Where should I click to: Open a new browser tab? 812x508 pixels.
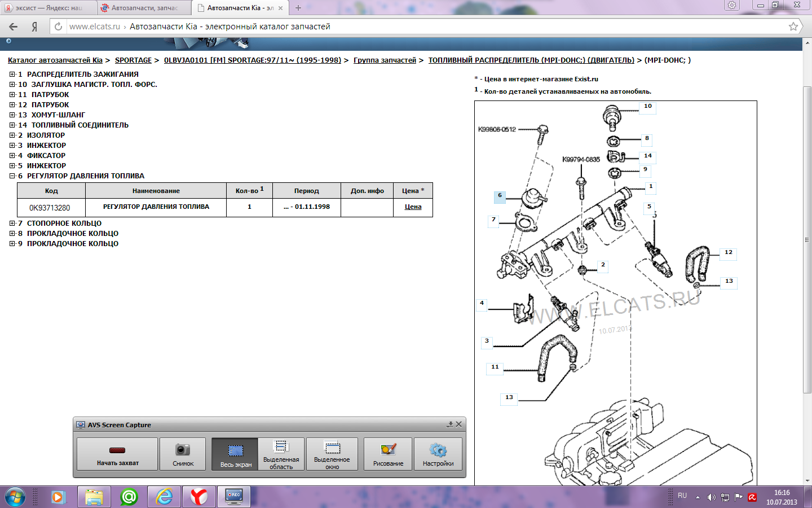298,8
